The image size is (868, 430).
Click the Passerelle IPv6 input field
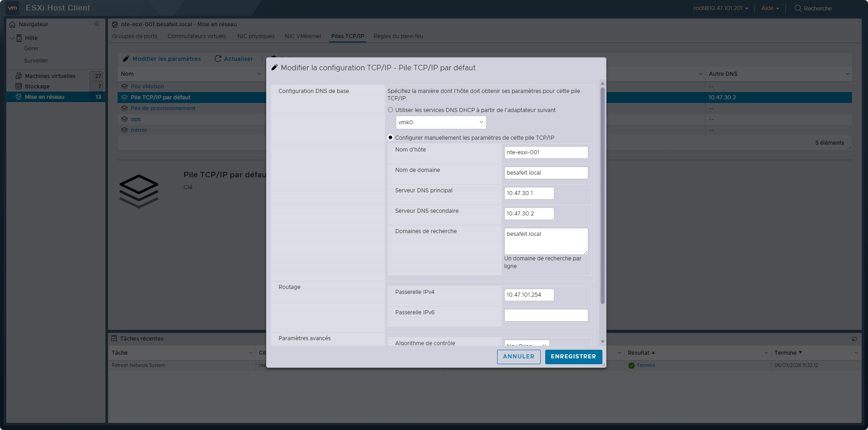546,315
